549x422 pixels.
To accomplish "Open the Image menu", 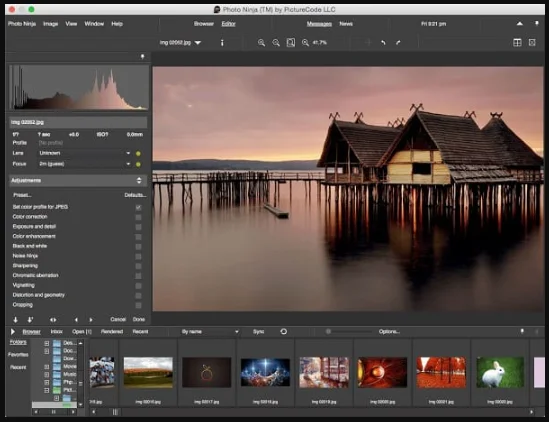I will click(x=50, y=24).
